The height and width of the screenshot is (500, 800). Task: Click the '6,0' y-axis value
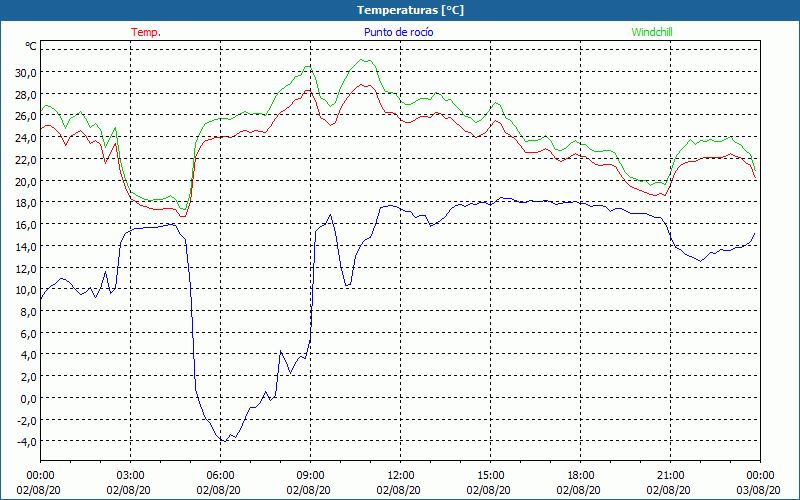click(x=28, y=333)
